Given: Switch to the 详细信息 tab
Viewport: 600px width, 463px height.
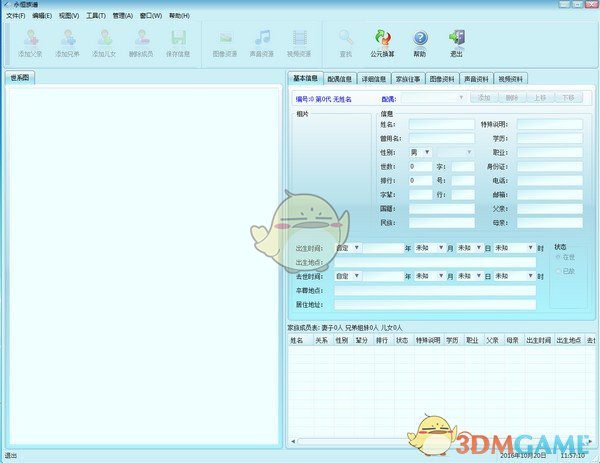Looking at the screenshot, I should pos(373,79).
